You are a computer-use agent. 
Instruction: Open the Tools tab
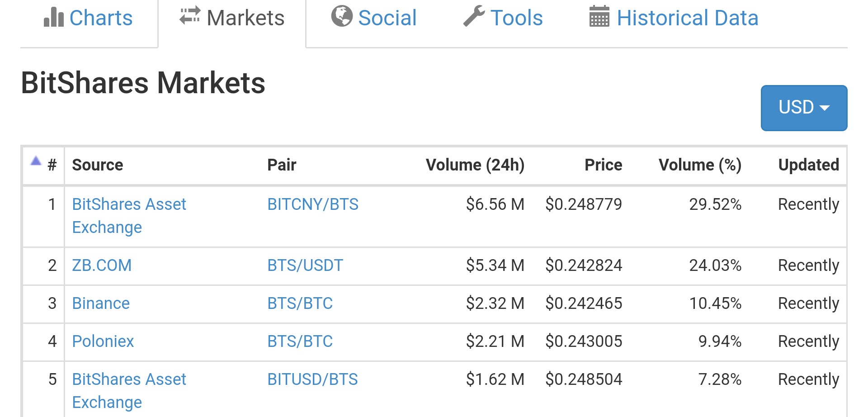coord(516,18)
